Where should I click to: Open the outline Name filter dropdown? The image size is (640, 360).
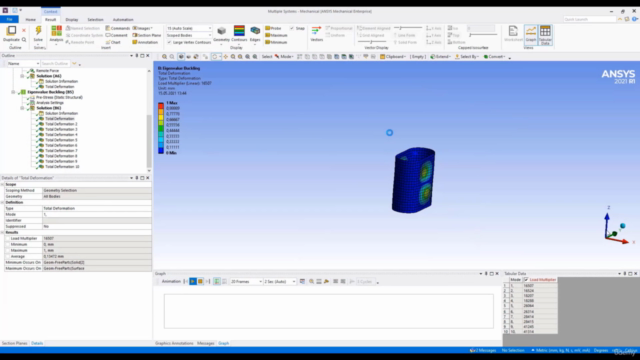23,64
